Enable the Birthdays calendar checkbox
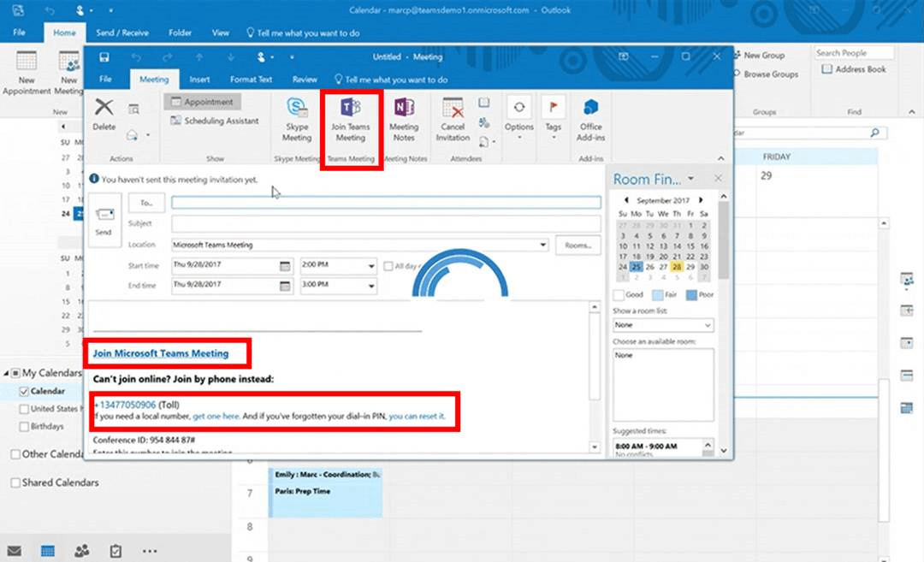This screenshot has width=924, height=562. [x=24, y=426]
